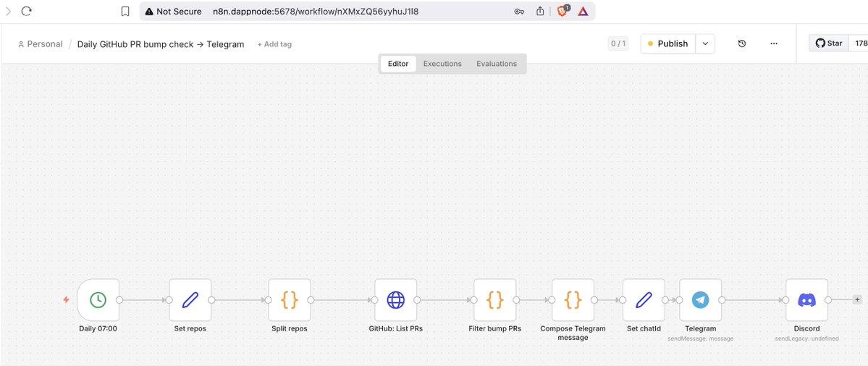Open the Daily 07:00 schedule trigger node
868x366 pixels.
(x=98, y=300)
